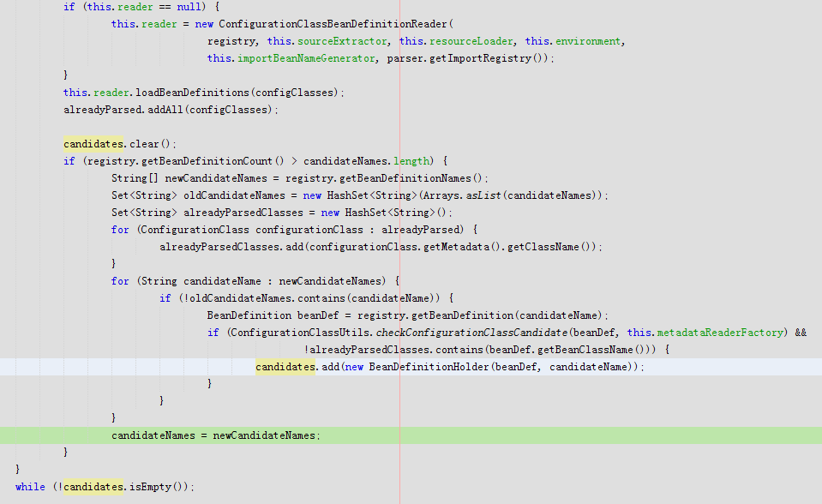Click '!oldCandidateNames.contains' condition

(x=264, y=298)
